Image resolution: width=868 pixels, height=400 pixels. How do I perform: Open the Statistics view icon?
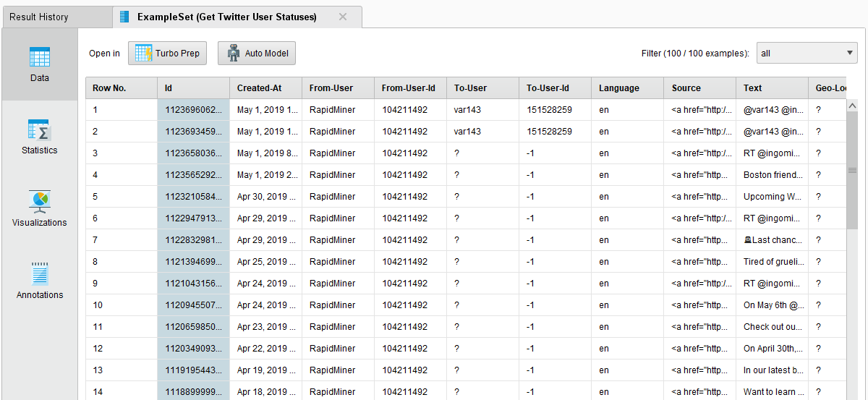pyautogui.click(x=40, y=129)
